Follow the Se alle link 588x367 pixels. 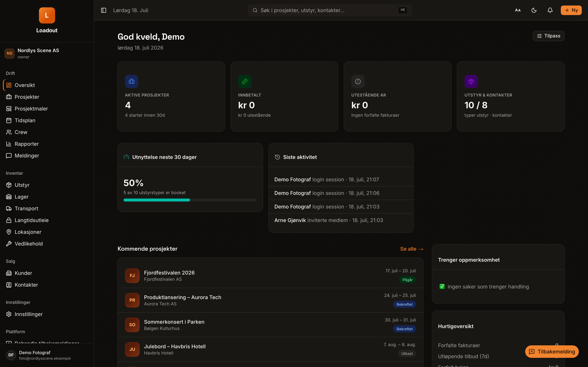coord(412,249)
